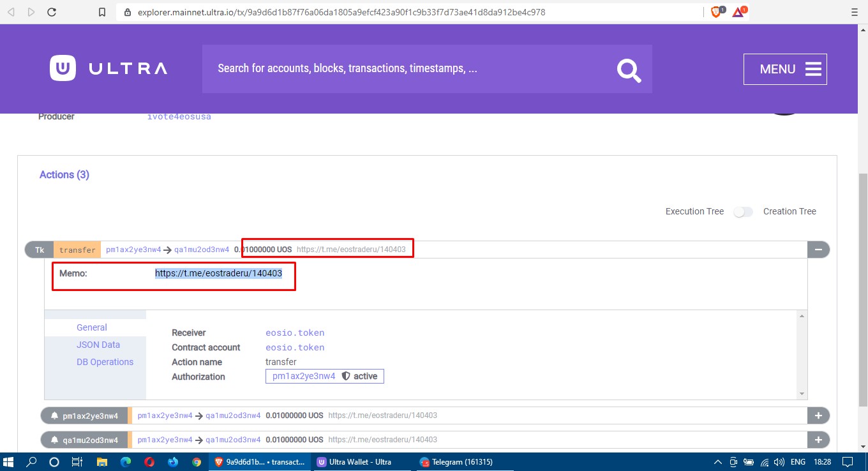The width and height of the screenshot is (868, 471).
Task: Click the volume speaker tray icon
Action: point(779,461)
